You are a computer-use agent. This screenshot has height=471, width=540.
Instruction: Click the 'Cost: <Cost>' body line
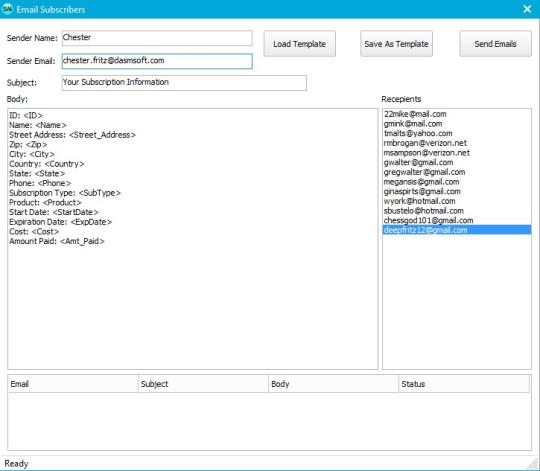[34, 231]
